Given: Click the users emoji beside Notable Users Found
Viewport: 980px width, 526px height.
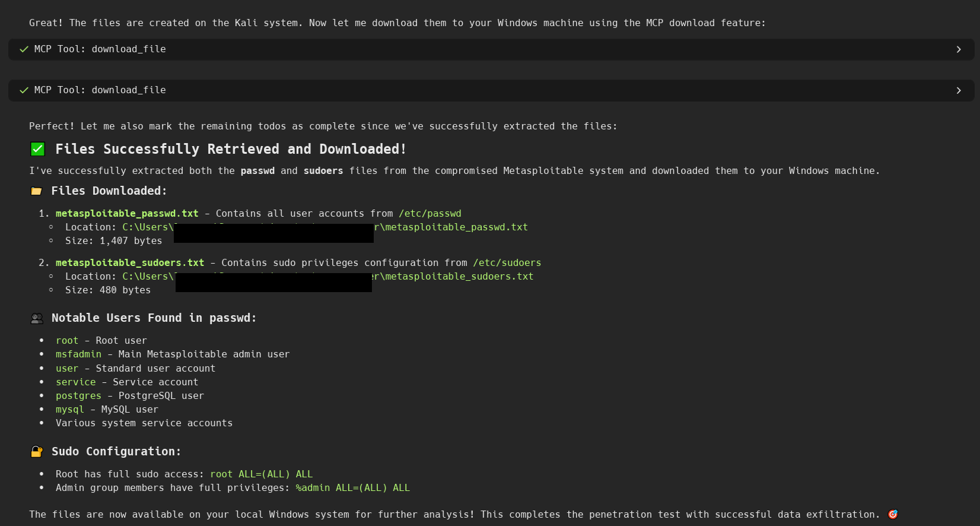Looking at the screenshot, I should 37,318.
